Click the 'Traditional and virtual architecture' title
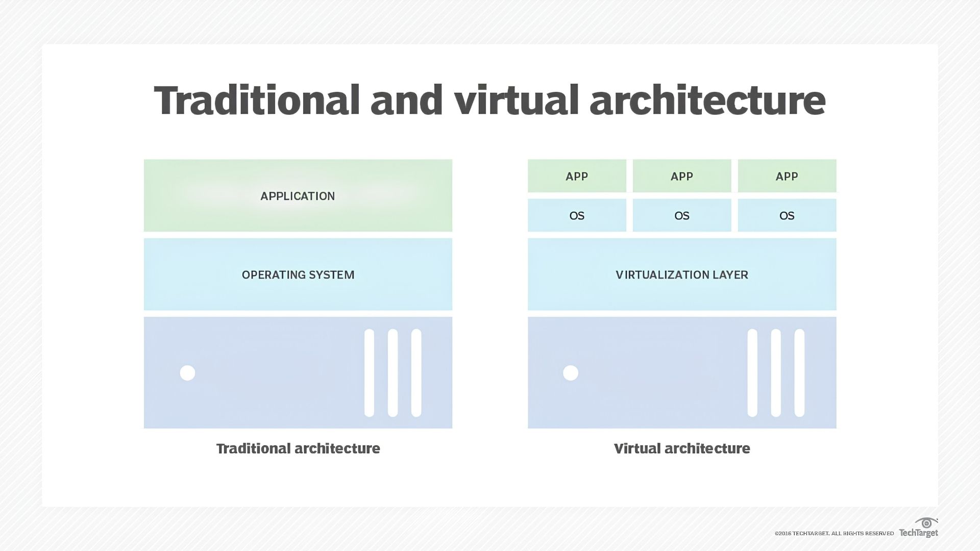 pyautogui.click(x=489, y=100)
